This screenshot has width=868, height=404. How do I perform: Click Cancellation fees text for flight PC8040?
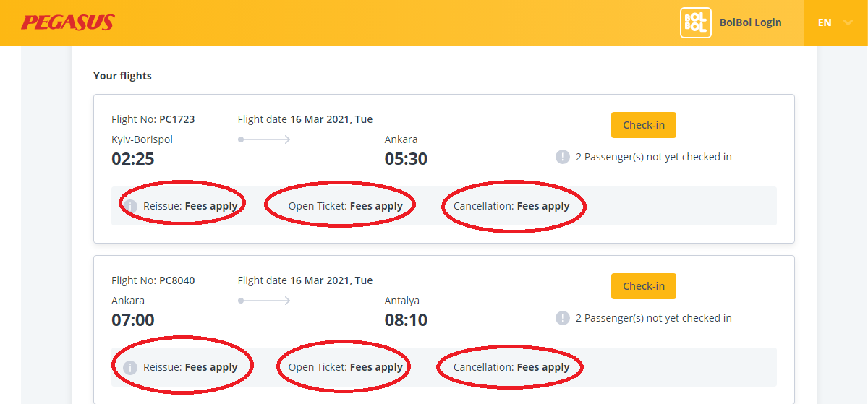[x=511, y=367]
